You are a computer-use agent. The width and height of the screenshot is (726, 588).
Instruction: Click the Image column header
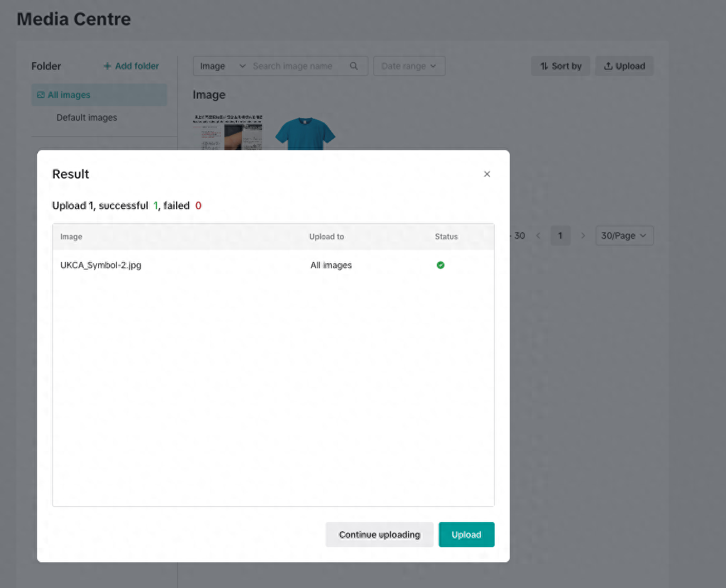(x=71, y=236)
